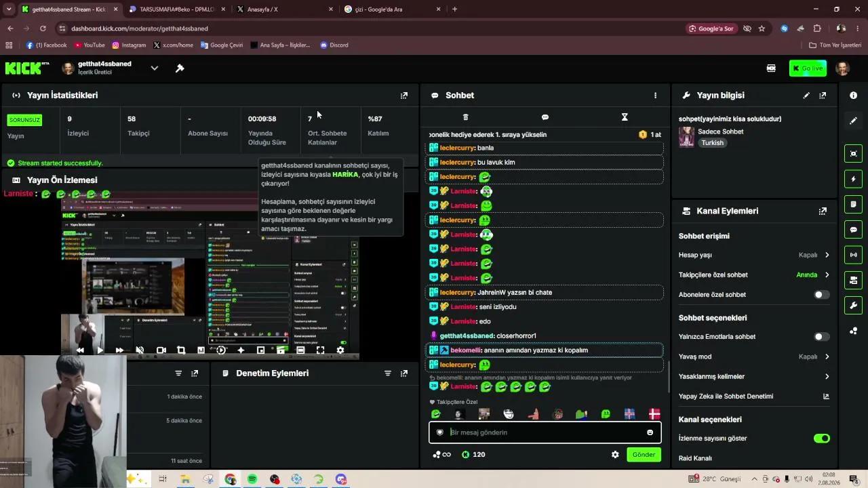
Task: Open the pinned moderator sword icon
Action: 180,68
